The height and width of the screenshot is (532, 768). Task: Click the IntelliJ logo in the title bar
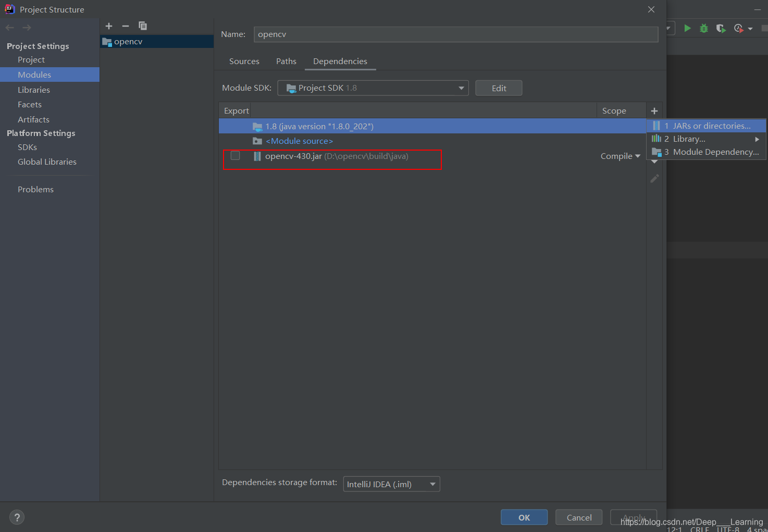pyautogui.click(x=10, y=9)
